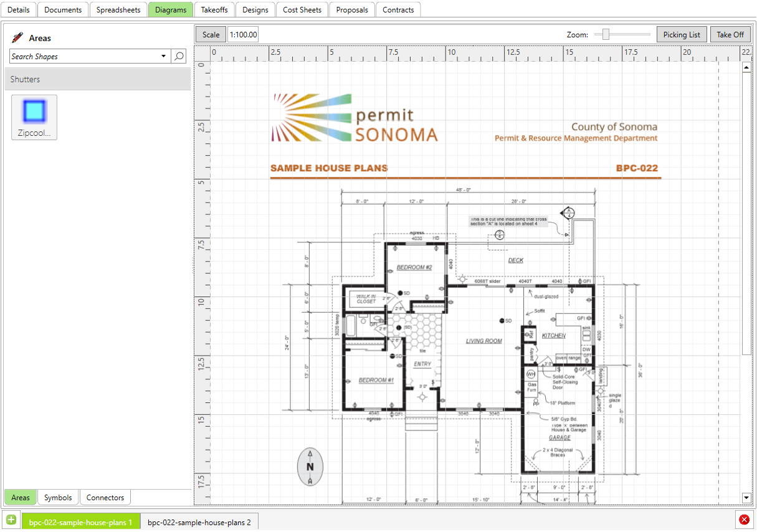Open the Search Shapes dropdown arrow
The width and height of the screenshot is (757, 532).
(x=163, y=56)
